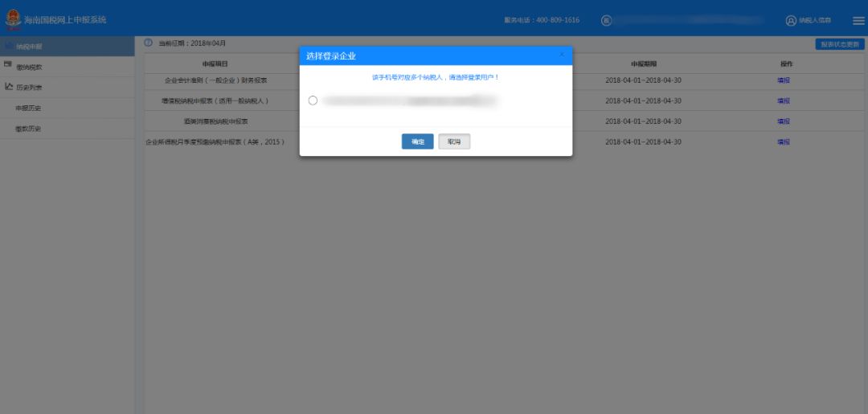Click 增值税纳税申报表（适用一般纳税人）cell
868x414 pixels.
pyautogui.click(x=215, y=100)
